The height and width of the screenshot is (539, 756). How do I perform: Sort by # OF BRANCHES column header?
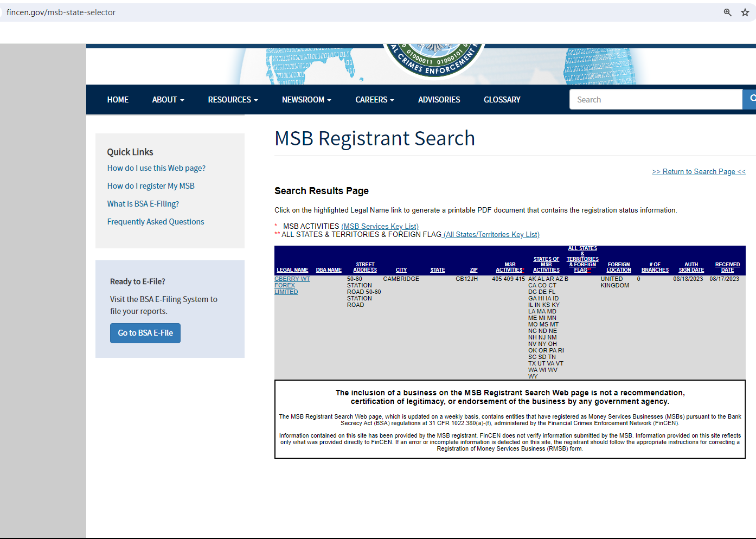(x=655, y=267)
